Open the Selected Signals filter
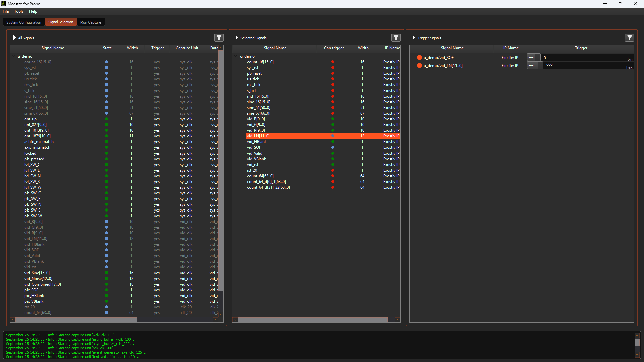This screenshot has height=362, width=644. [396, 38]
